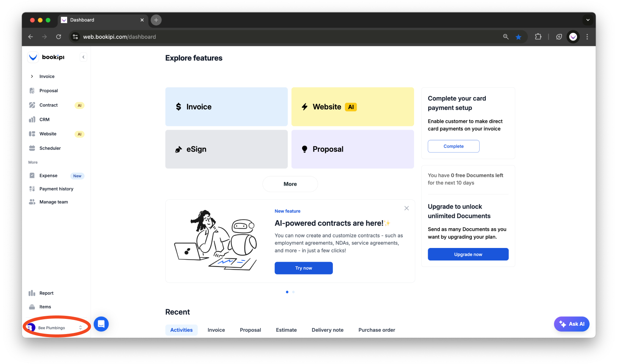618x364 pixels.
Task: Click the eSign feature card
Action: click(x=226, y=149)
